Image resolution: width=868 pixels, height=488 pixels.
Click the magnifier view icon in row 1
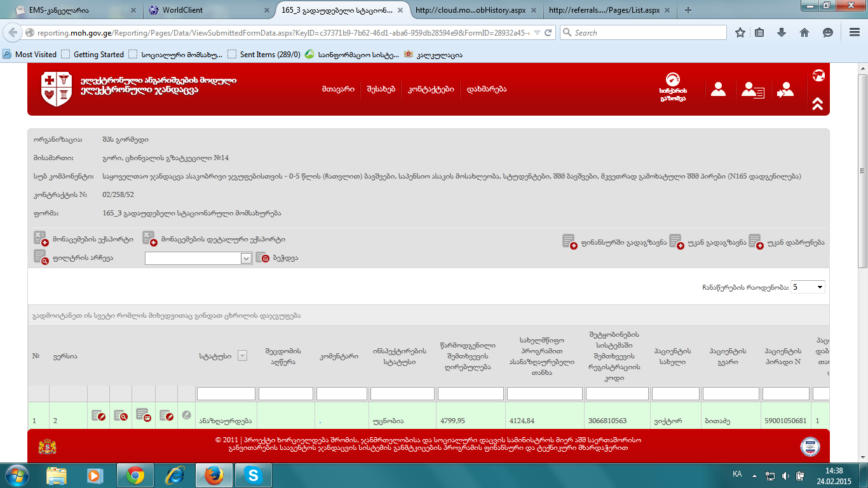pyautogui.click(x=121, y=416)
